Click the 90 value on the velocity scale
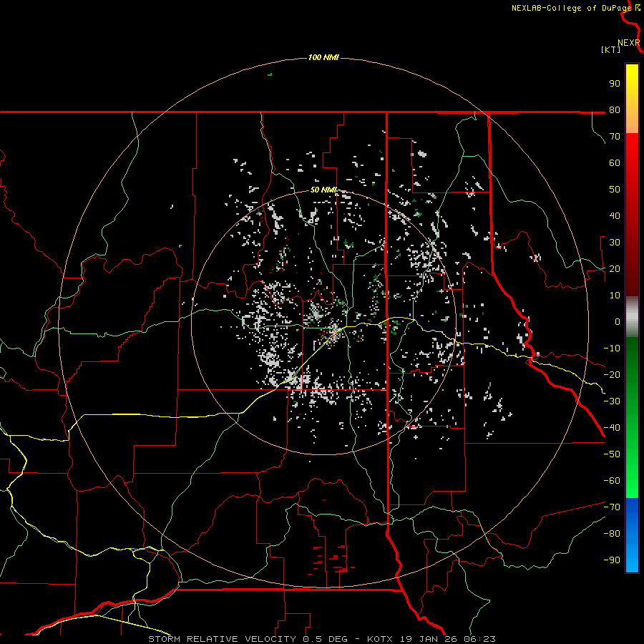 615,84
